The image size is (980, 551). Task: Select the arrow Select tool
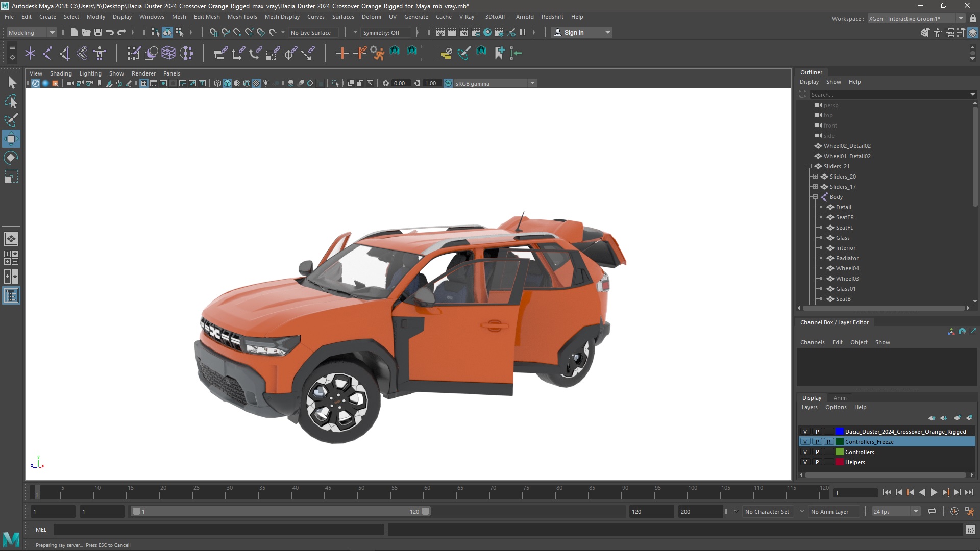11,83
